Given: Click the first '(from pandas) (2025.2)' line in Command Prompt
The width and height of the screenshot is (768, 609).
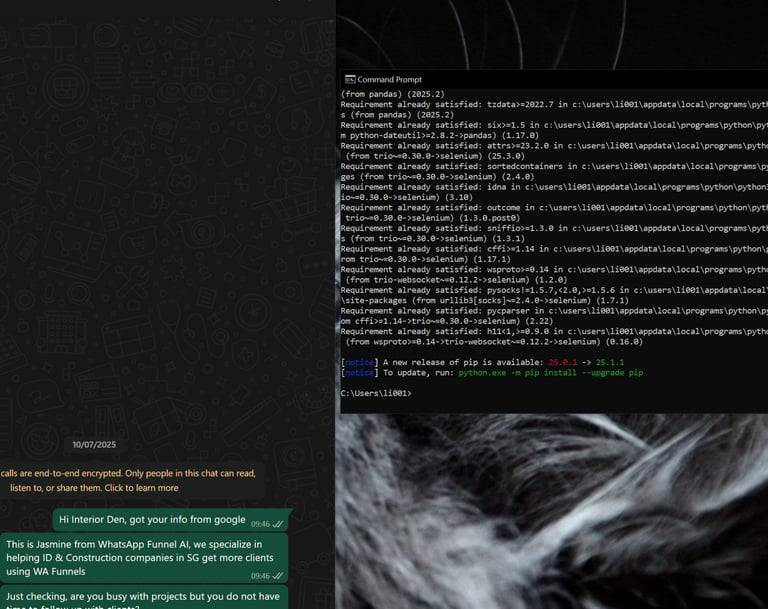Looking at the screenshot, I should [393, 94].
